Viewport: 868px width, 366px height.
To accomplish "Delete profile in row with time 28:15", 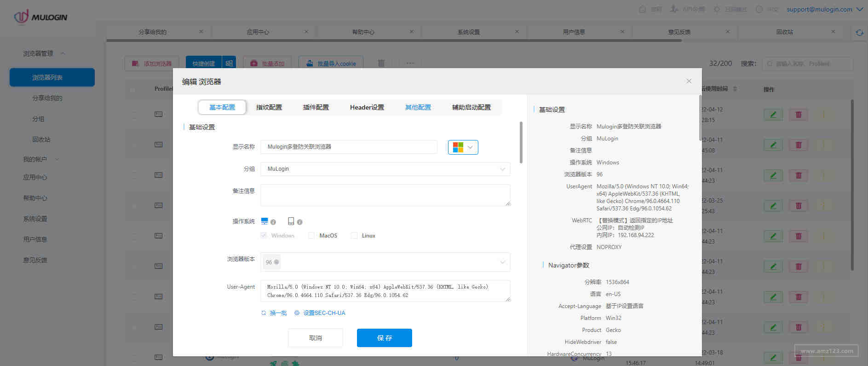I will pos(799,115).
